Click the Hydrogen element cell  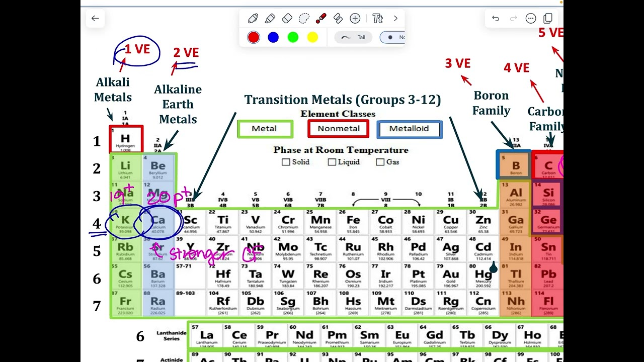(x=126, y=140)
